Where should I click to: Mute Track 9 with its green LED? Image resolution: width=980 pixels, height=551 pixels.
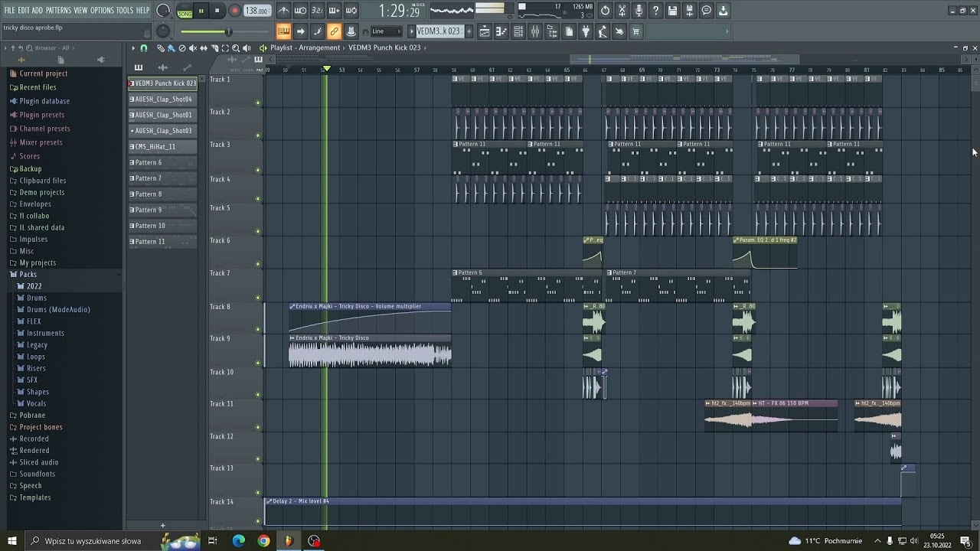click(258, 362)
